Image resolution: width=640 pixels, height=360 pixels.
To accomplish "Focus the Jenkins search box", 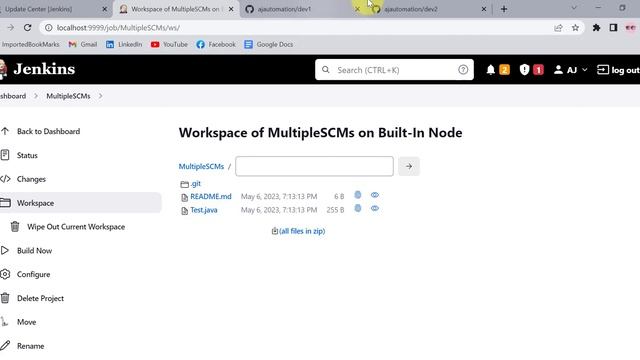I will click(x=394, y=70).
